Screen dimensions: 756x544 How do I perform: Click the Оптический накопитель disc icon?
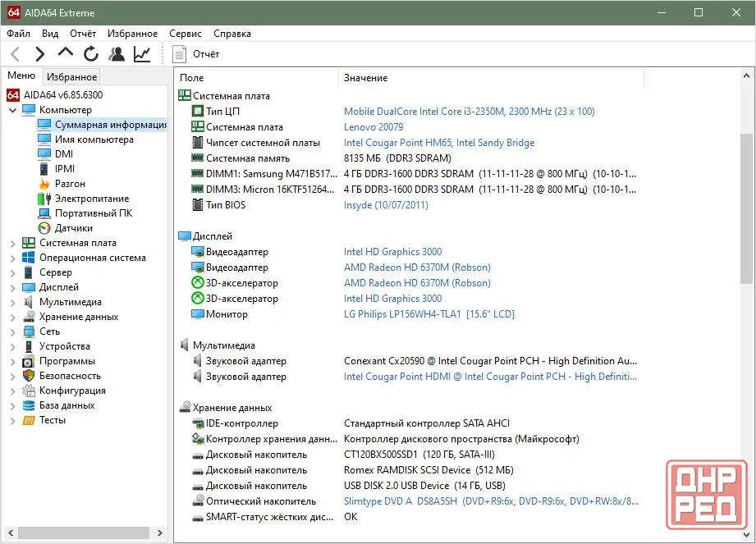tap(198, 501)
